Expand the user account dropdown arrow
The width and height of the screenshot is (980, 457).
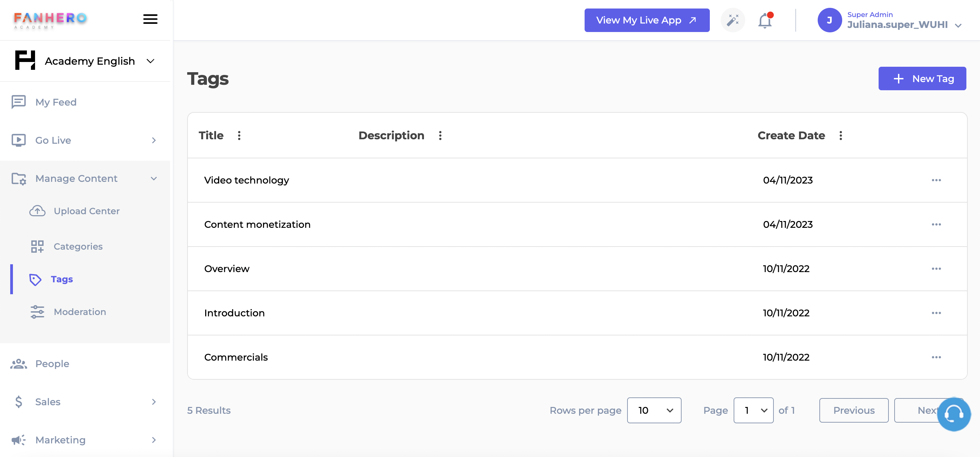point(958,26)
